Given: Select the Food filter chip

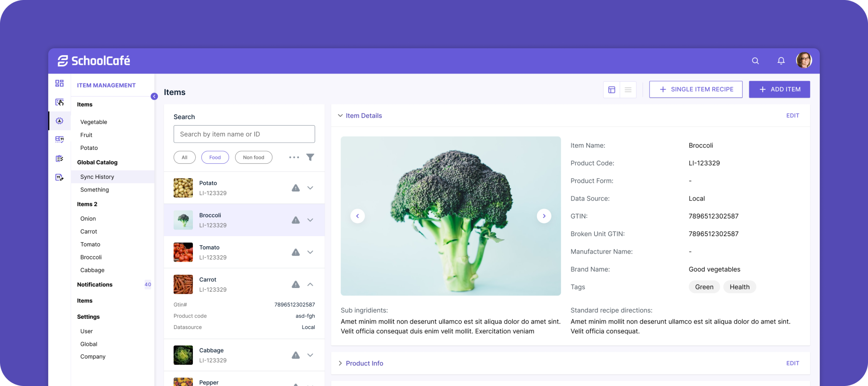Looking at the screenshot, I should pos(215,157).
